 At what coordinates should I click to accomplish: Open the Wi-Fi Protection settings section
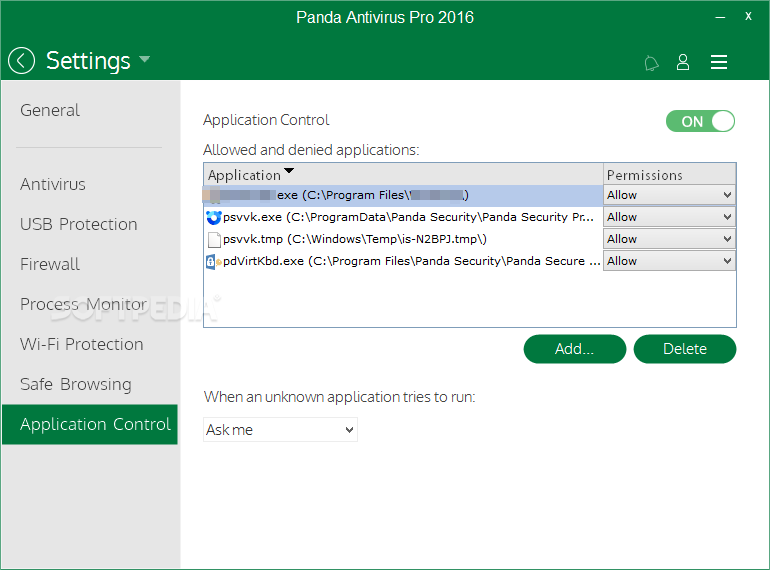(82, 345)
